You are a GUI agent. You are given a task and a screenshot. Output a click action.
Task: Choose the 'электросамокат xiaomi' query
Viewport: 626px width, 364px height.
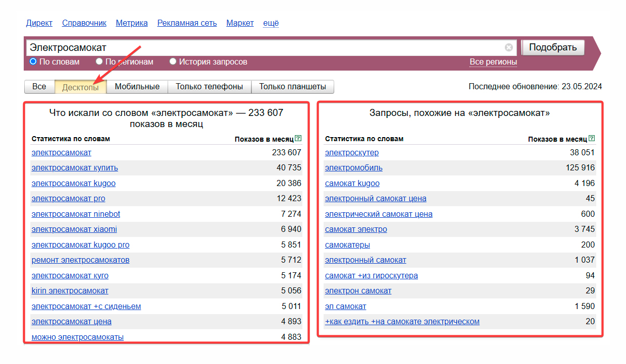coord(74,229)
